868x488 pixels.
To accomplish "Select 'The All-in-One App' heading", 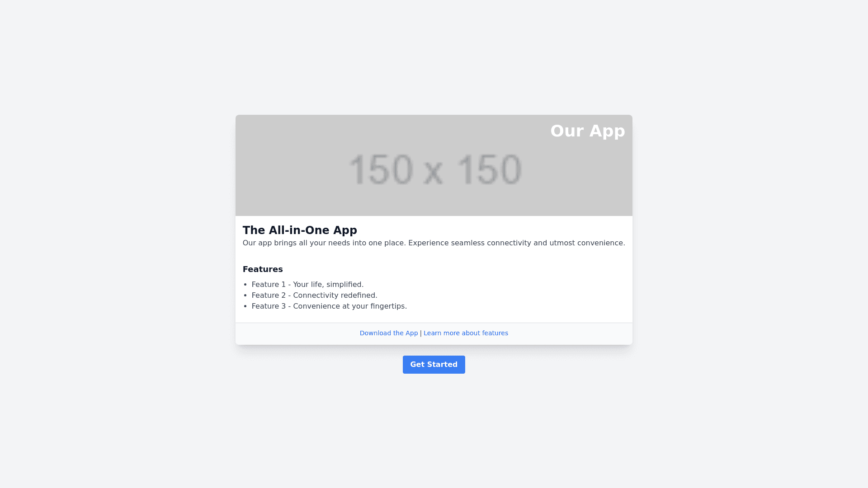I will [x=300, y=230].
